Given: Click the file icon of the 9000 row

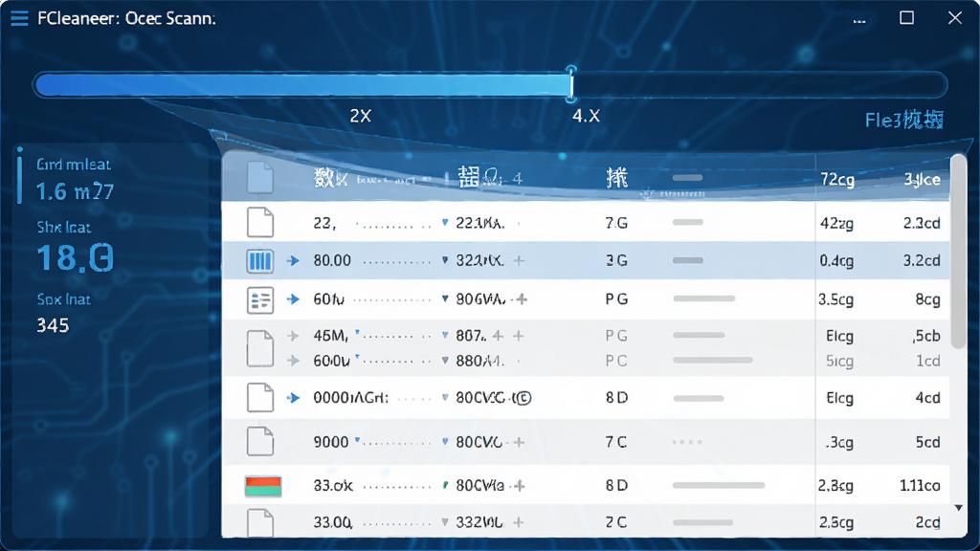Looking at the screenshot, I should pos(259,441).
